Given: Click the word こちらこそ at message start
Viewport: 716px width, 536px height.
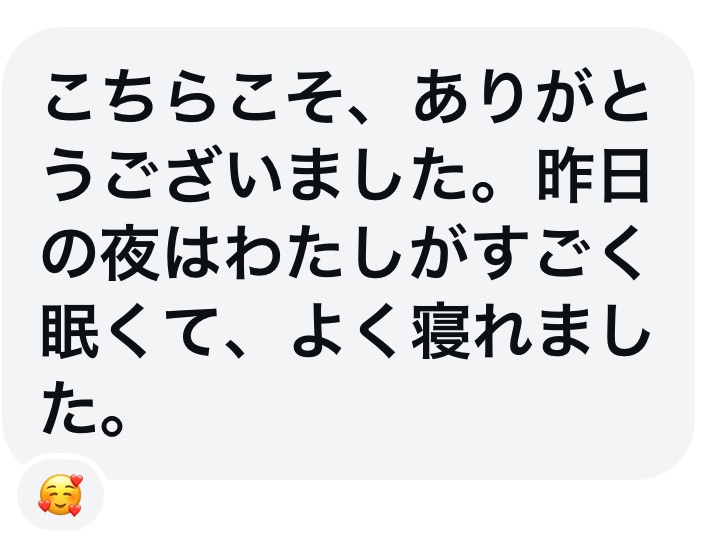Looking at the screenshot, I should pos(195,97).
